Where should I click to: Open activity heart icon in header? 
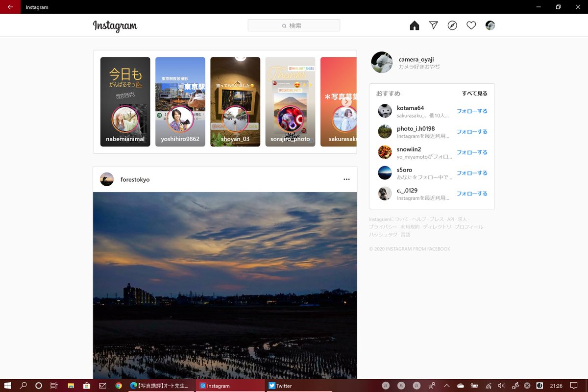(471, 25)
